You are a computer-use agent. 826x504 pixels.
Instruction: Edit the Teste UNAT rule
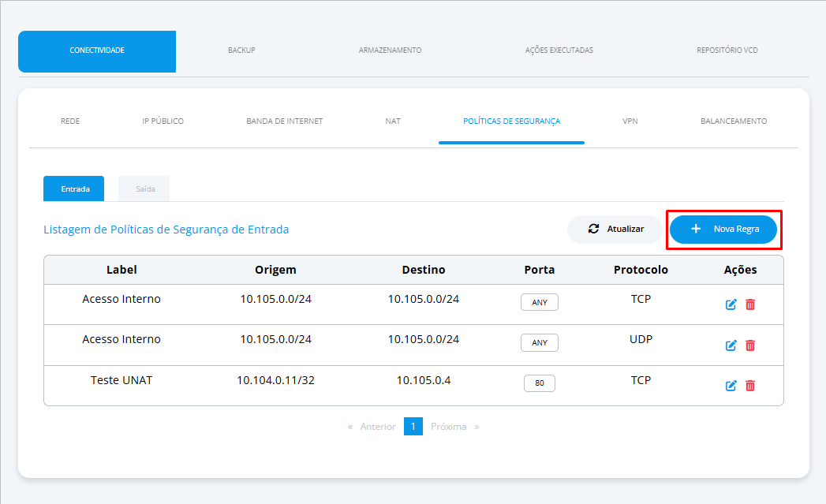pyautogui.click(x=731, y=386)
